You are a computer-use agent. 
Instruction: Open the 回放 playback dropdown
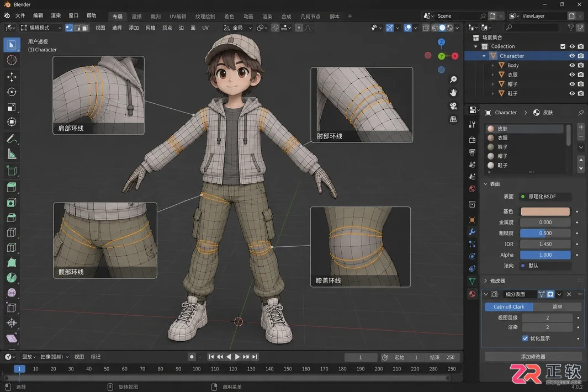29,357
